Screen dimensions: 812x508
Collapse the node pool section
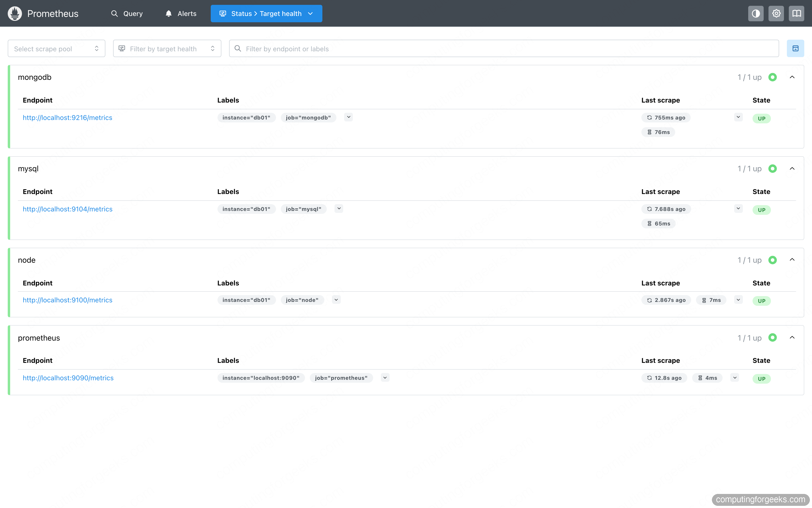click(792, 260)
